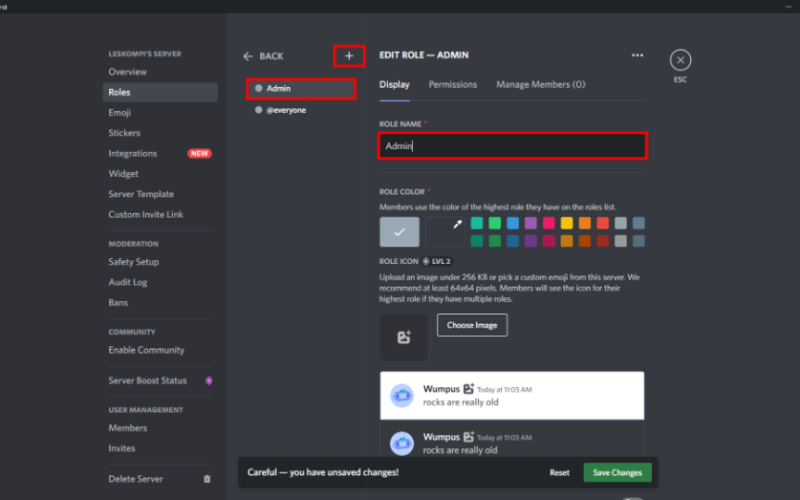The height and width of the screenshot is (500, 800).
Task: Open the Audit Log page
Action: pyautogui.click(x=160, y=282)
